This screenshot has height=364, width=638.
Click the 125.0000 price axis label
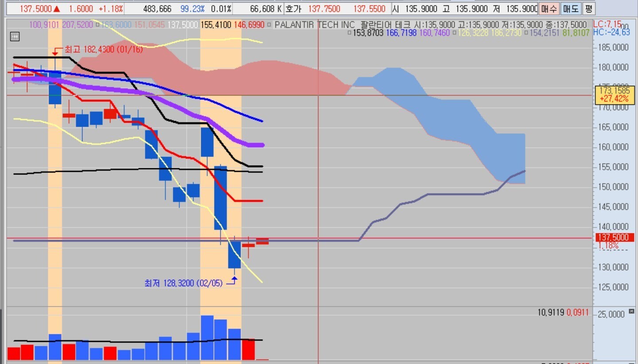pos(613,287)
